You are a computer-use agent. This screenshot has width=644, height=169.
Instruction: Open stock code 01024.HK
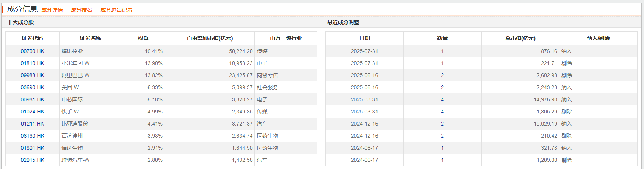(x=33, y=112)
